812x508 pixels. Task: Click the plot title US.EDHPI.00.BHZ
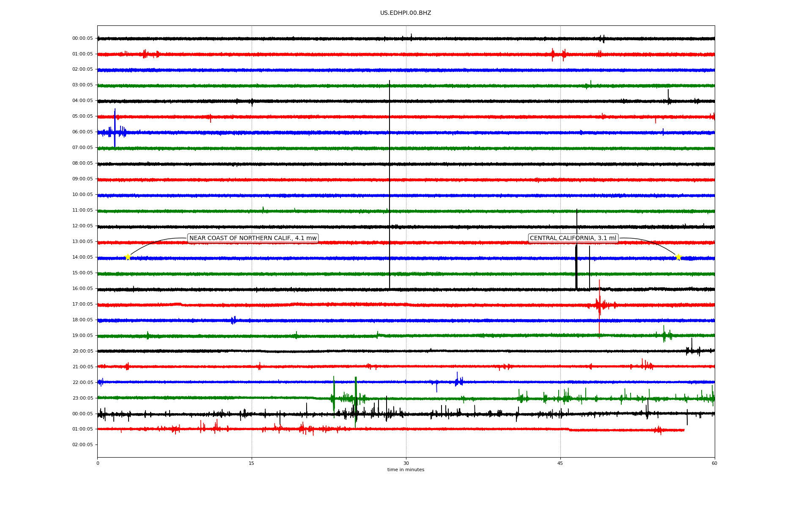[x=406, y=13]
